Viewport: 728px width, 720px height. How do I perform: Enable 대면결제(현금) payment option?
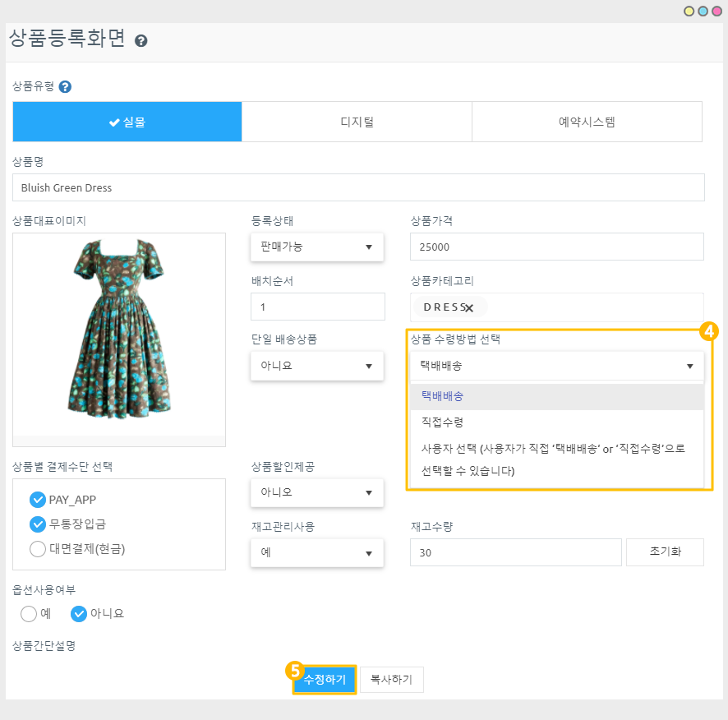(37, 549)
